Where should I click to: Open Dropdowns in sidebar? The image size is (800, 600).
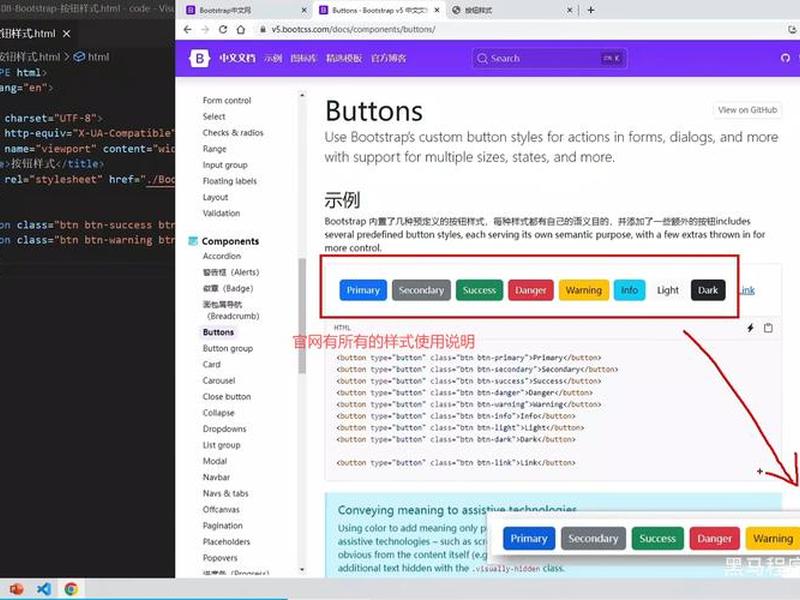pyautogui.click(x=224, y=429)
